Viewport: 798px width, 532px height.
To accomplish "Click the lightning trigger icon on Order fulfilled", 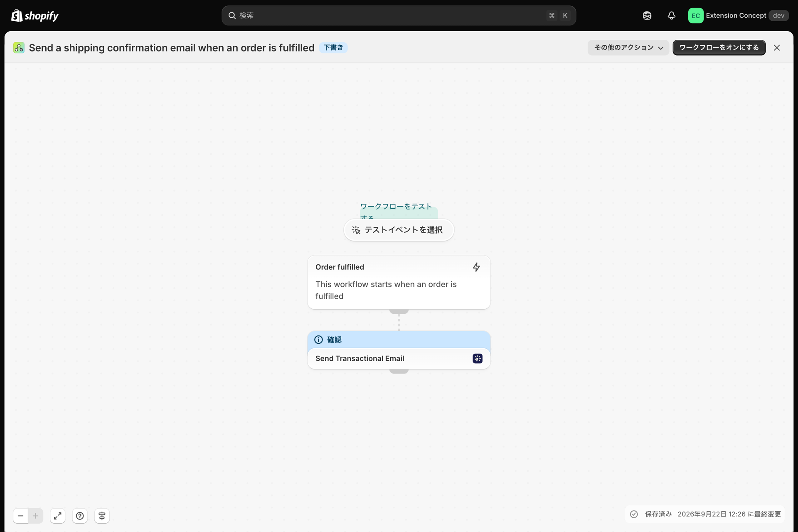I will point(476,267).
